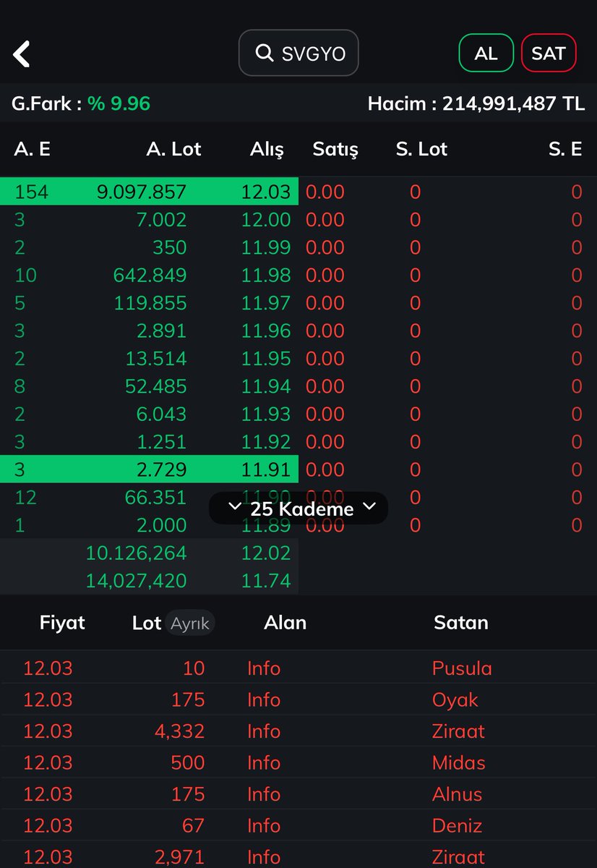The height and width of the screenshot is (868, 597).
Task: Click the chevron left of 25 Kademe
Action: 234,507
